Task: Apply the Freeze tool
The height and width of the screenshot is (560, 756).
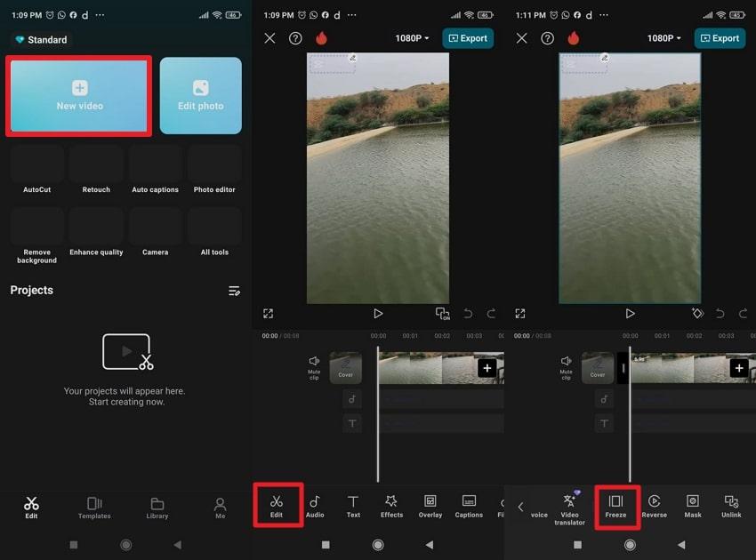Action: click(617, 507)
